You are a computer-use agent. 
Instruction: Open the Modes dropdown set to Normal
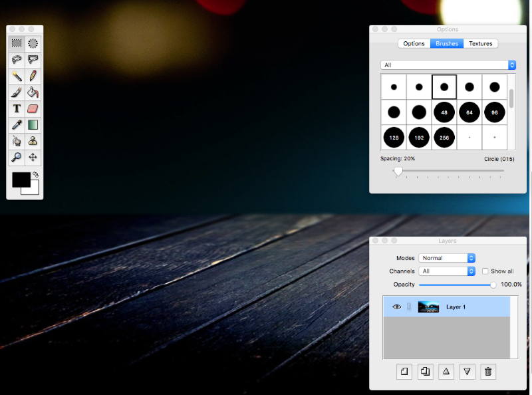click(447, 258)
